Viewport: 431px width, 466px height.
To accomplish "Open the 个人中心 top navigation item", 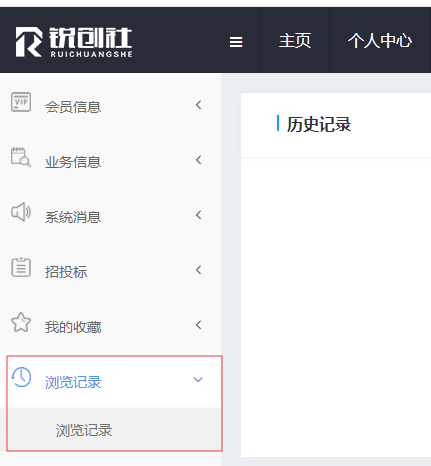I will (380, 41).
